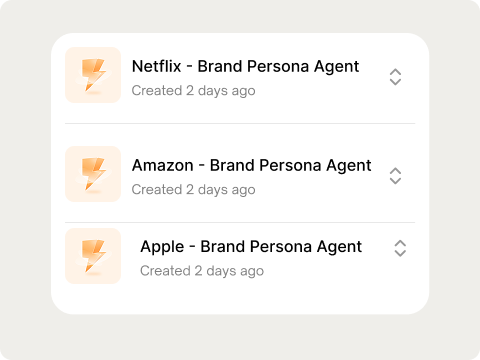Click the down chevron on the Netflix row
The image size is (480, 360).
[395, 82]
